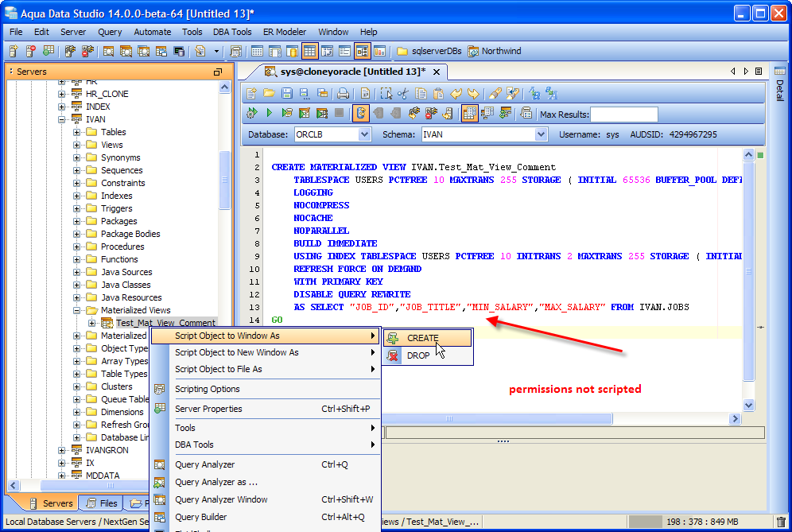The width and height of the screenshot is (792, 532).
Task: Click the Scripts icon left of the small dropdown arrow
Action: tap(200, 51)
